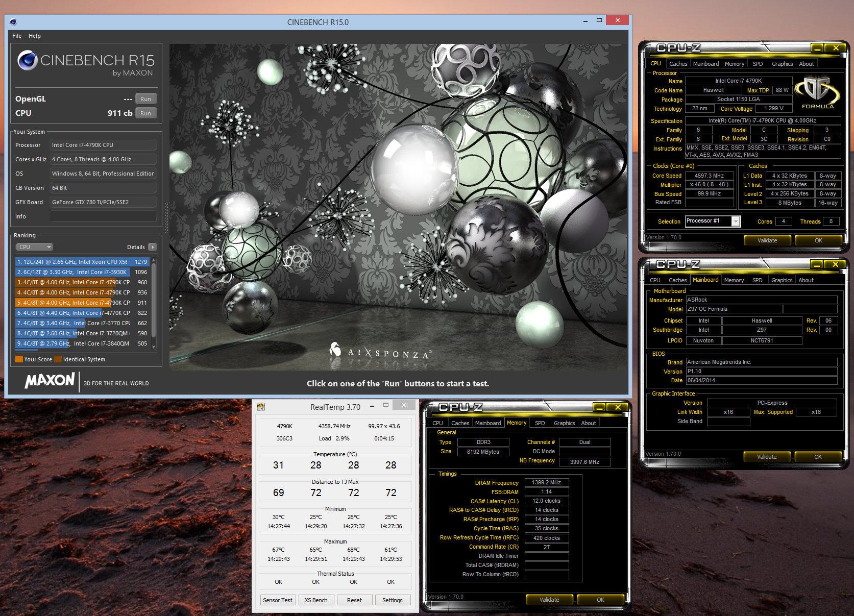Run the CPU benchmark
Viewport: 854px width, 616px height.
tap(146, 113)
